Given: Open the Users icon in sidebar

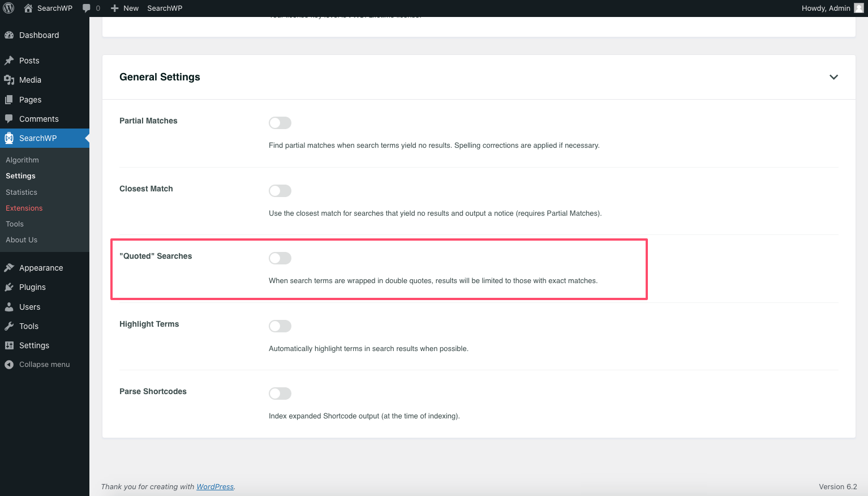Looking at the screenshot, I should (x=9, y=306).
